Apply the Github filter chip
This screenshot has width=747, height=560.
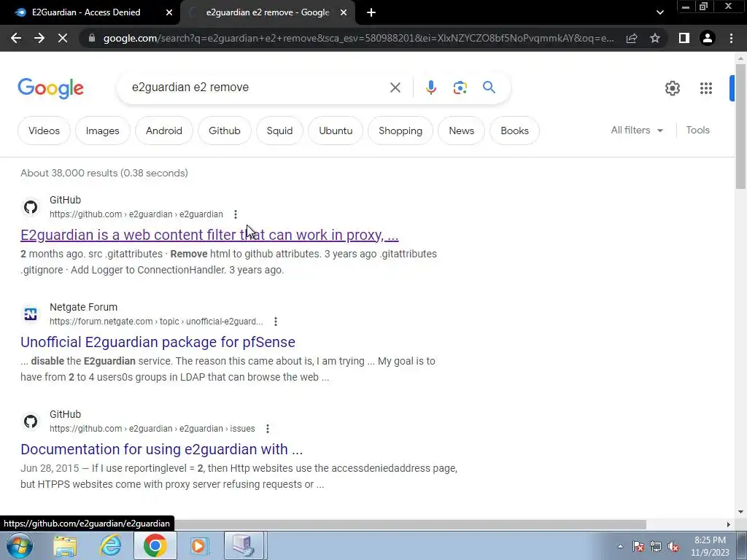click(x=225, y=131)
